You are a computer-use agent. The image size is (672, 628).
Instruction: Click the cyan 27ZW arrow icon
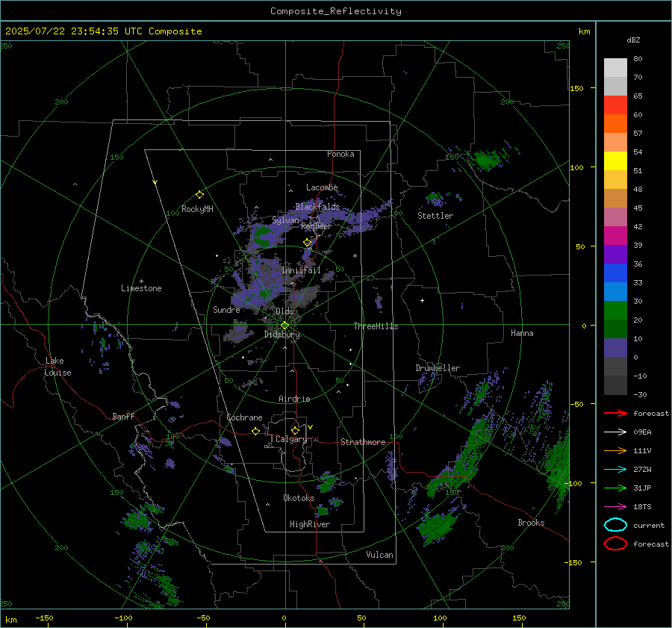coord(615,470)
